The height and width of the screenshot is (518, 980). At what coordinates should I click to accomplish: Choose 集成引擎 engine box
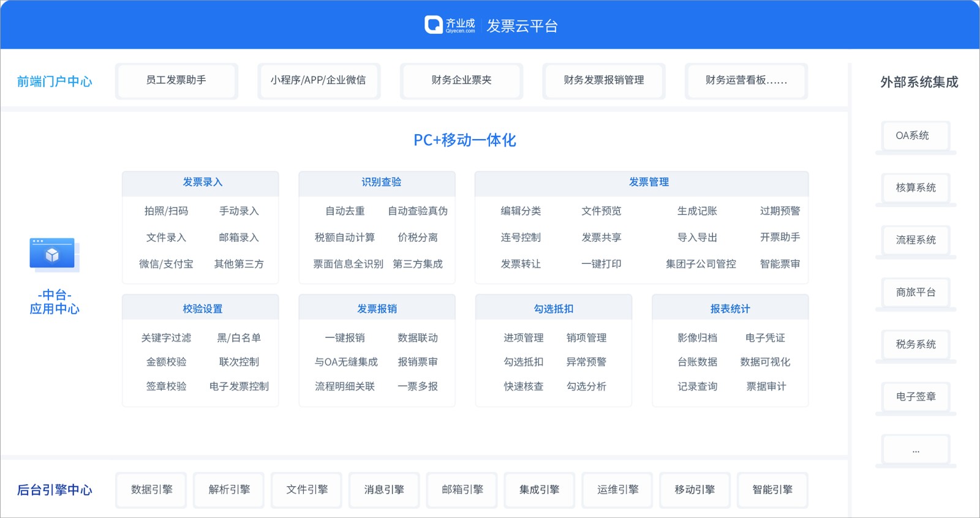click(540, 490)
